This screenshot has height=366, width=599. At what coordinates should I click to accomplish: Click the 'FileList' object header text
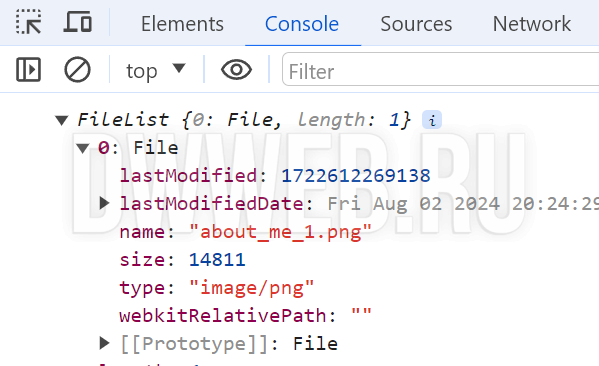[123, 120]
